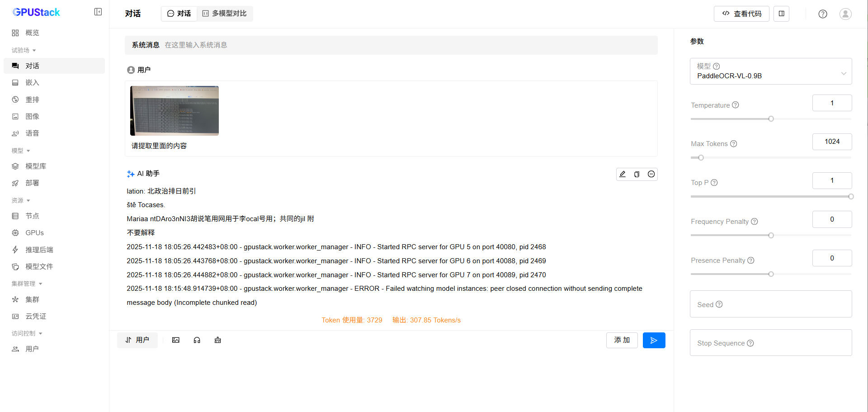Switch to the 多模型对比 tab

(225, 14)
